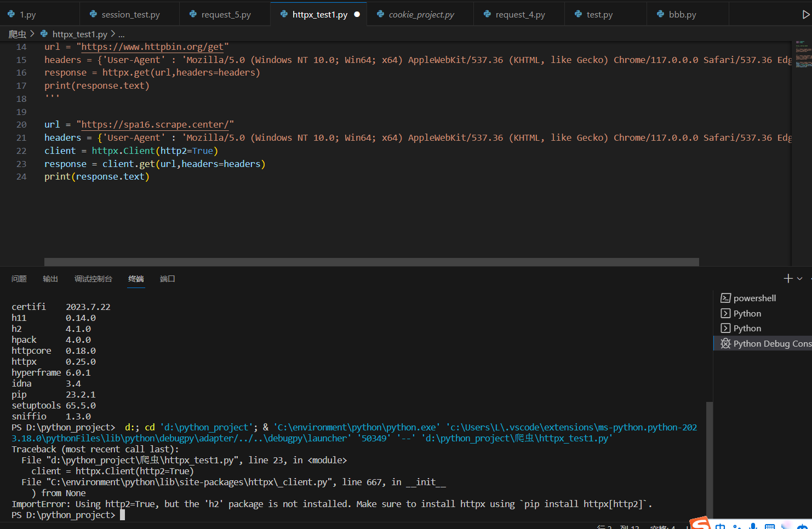Expand the breadcrumb chevron after 爬虫
This screenshot has height=529, width=812.
coord(32,34)
